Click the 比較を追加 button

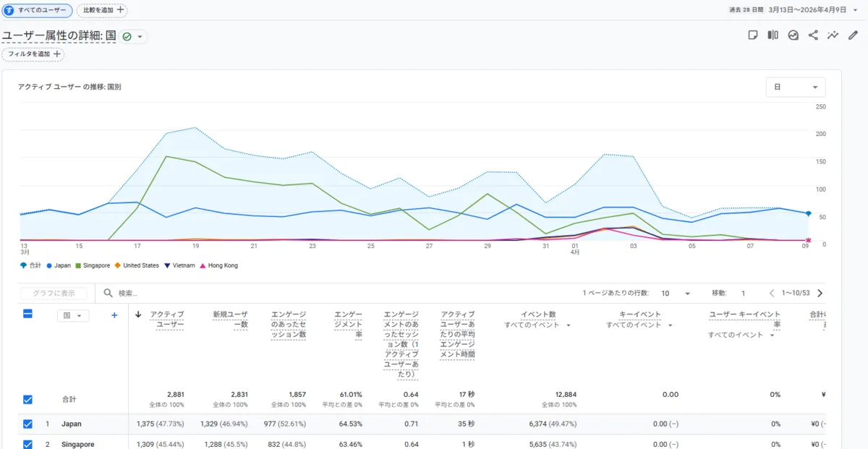coord(102,10)
